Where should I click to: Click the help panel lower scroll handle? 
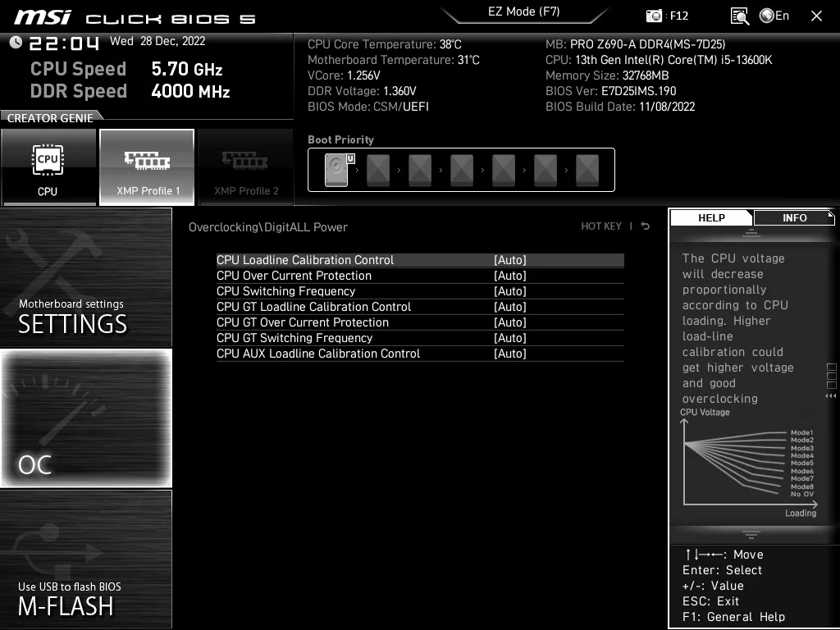pos(751,534)
